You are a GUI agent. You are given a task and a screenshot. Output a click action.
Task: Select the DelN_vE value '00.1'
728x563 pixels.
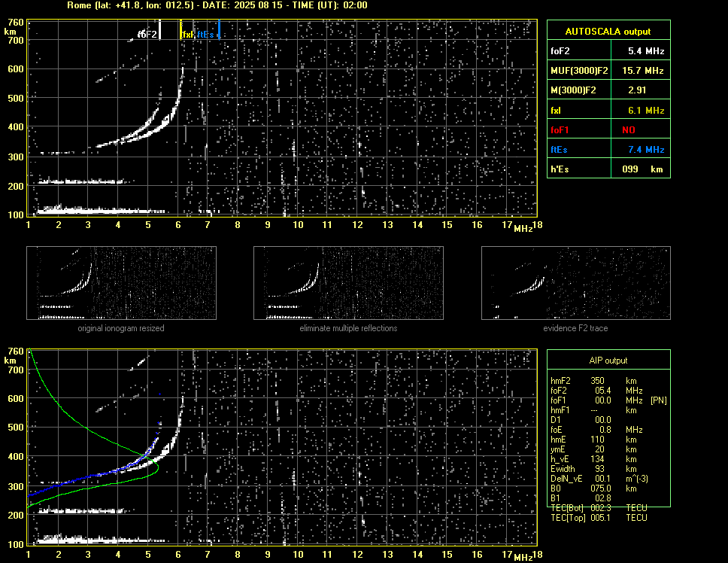602,479
